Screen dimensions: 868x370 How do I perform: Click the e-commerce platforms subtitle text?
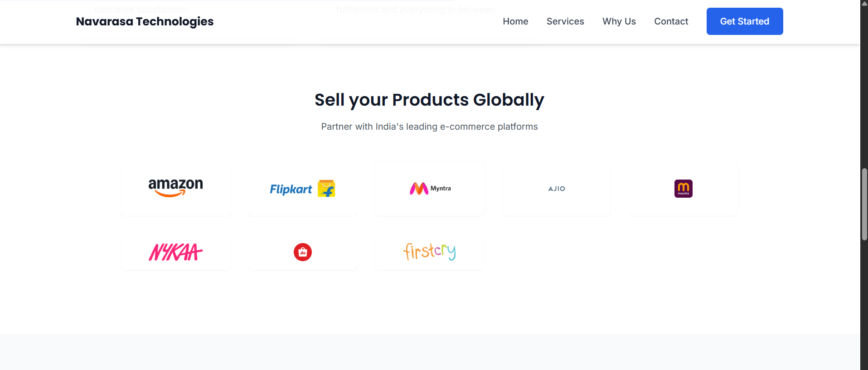pyautogui.click(x=429, y=127)
